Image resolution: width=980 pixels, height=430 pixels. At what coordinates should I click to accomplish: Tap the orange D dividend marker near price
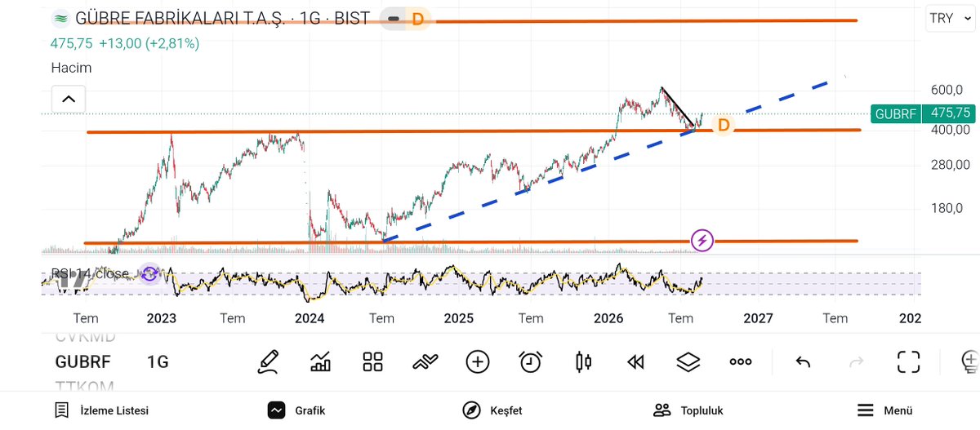click(723, 126)
